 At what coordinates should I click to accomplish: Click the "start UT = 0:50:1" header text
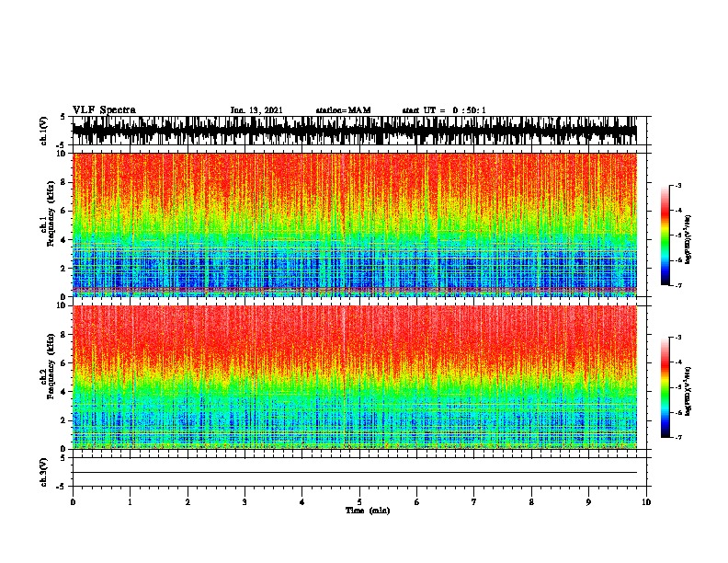click(443, 110)
